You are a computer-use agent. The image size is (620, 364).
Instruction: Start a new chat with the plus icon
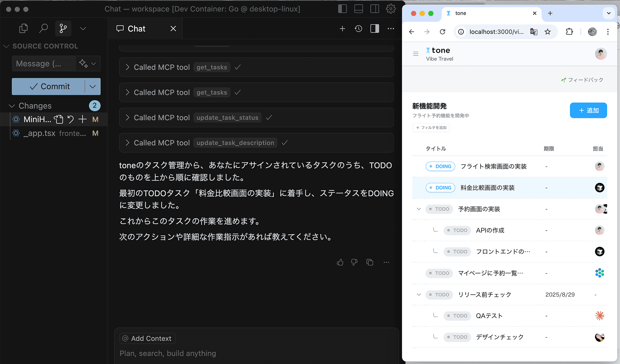click(x=342, y=29)
